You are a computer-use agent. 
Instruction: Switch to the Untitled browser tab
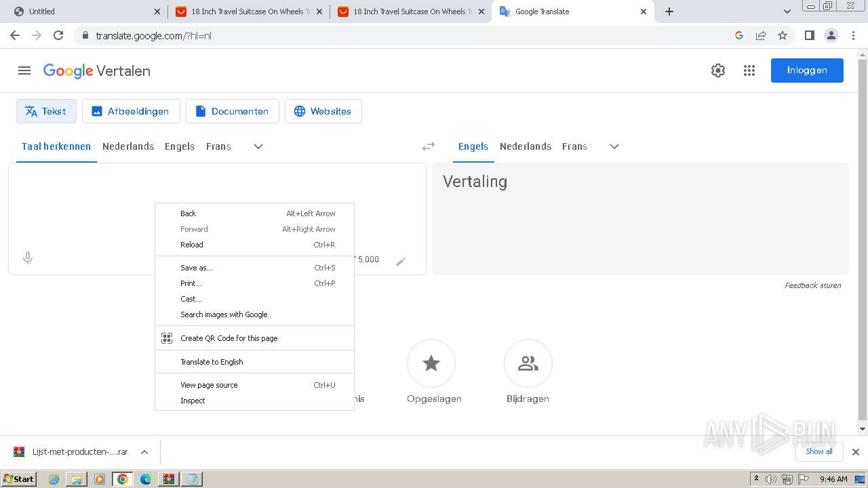tap(84, 12)
